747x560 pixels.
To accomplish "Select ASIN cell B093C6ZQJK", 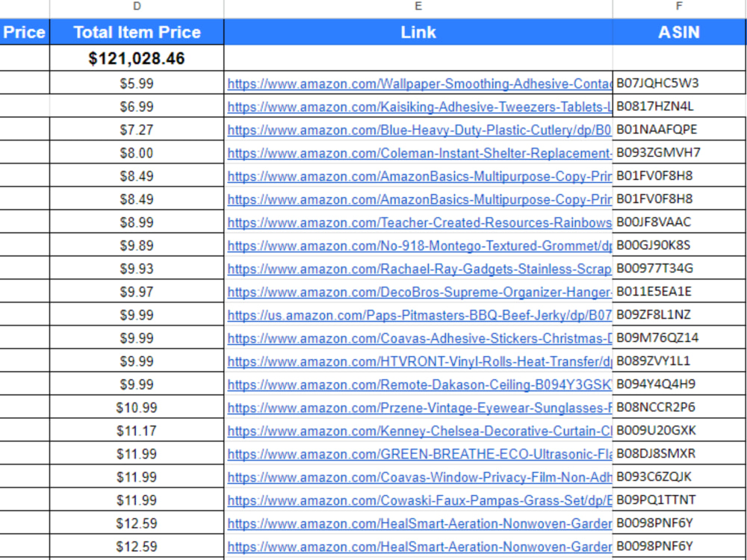I will click(x=679, y=476).
